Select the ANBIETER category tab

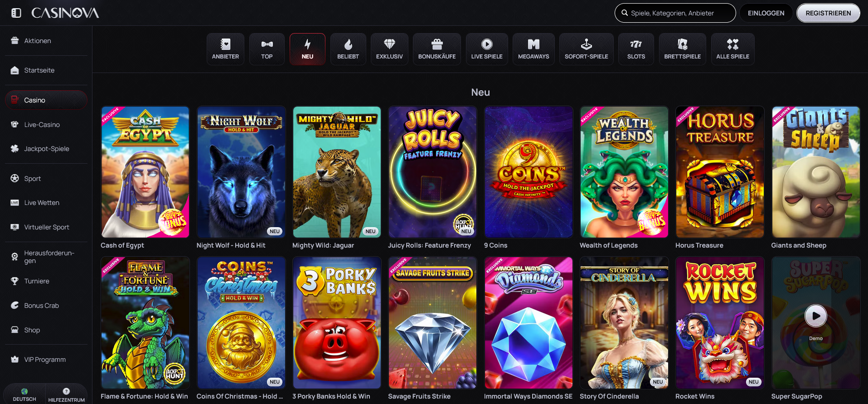point(225,49)
